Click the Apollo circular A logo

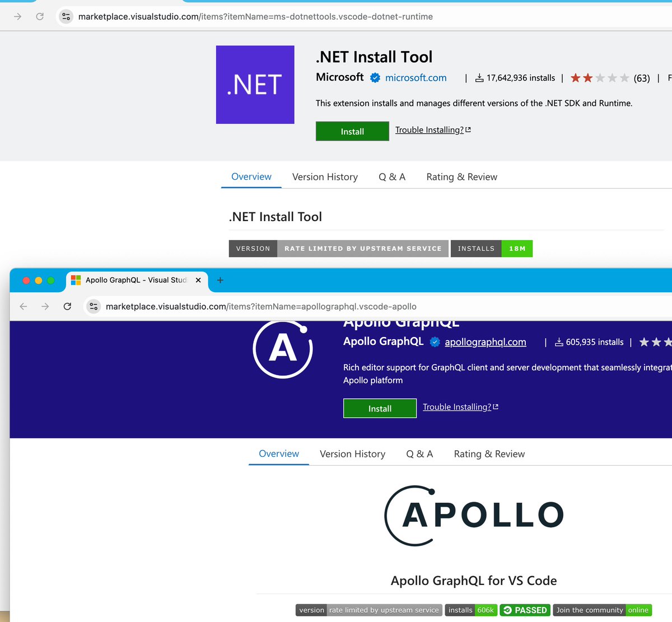pyautogui.click(x=283, y=348)
